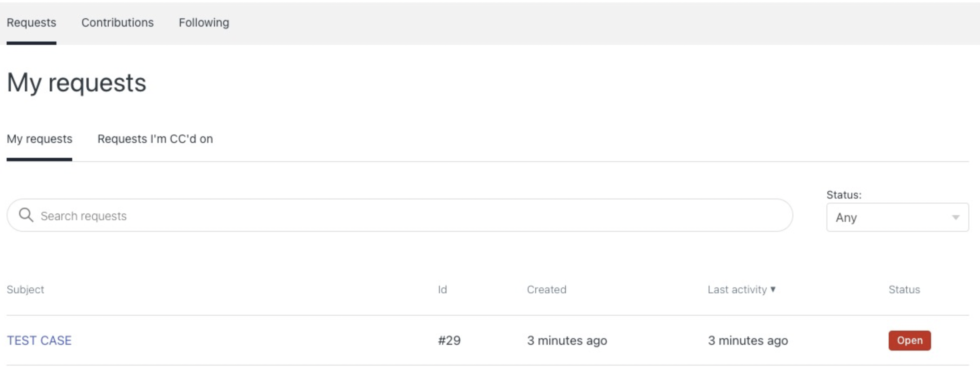
Task: Click the Created column header
Action: pos(546,290)
